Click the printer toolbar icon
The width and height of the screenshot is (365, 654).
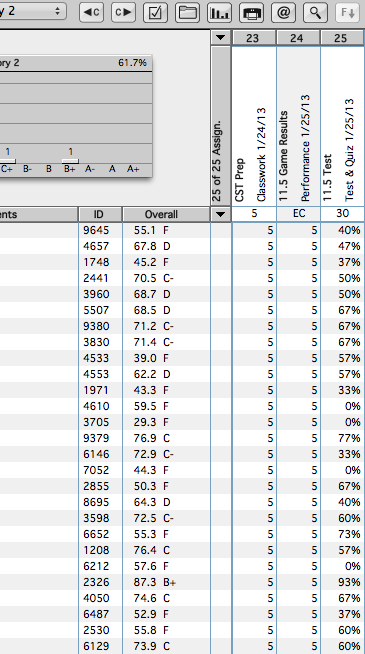pos(251,12)
